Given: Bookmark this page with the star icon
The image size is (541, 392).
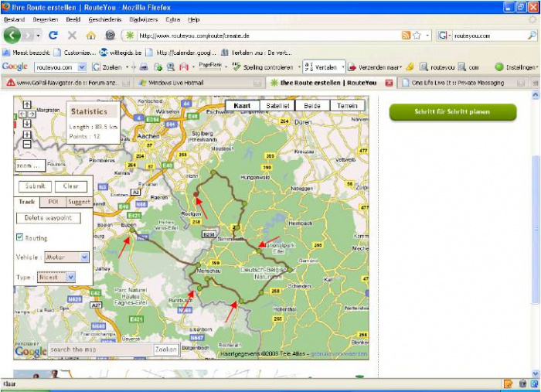Looking at the screenshot, I should pyautogui.click(x=417, y=36).
